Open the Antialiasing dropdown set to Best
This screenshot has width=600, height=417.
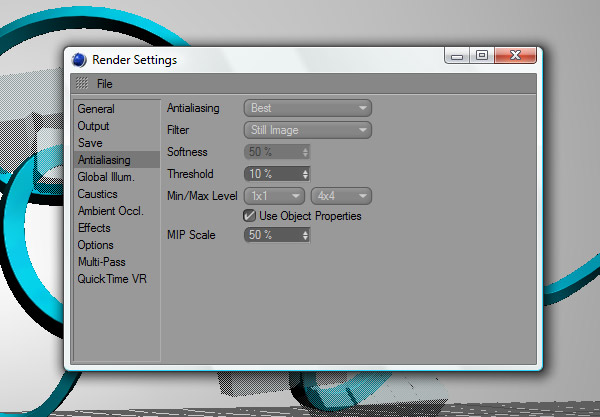[x=308, y=108]
